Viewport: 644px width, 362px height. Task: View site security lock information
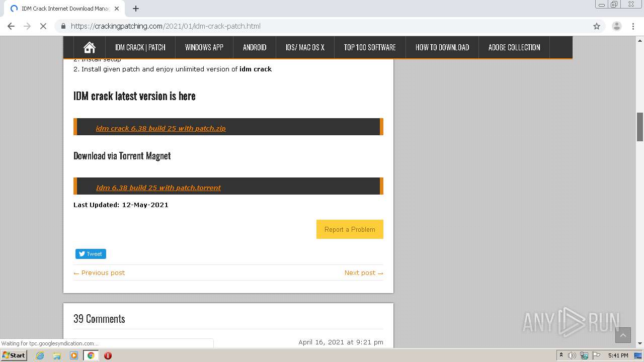pos(63,26)
